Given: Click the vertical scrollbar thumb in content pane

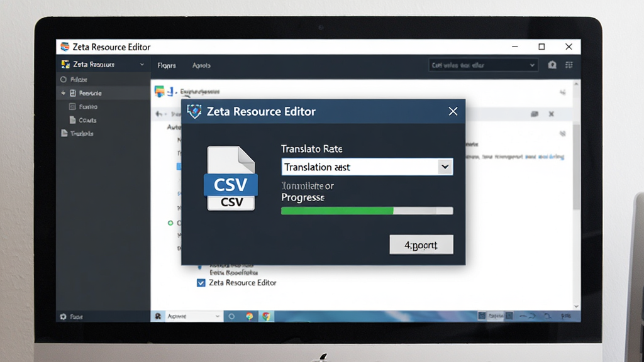Looking at the screenshot, I should tap(576, 166).
